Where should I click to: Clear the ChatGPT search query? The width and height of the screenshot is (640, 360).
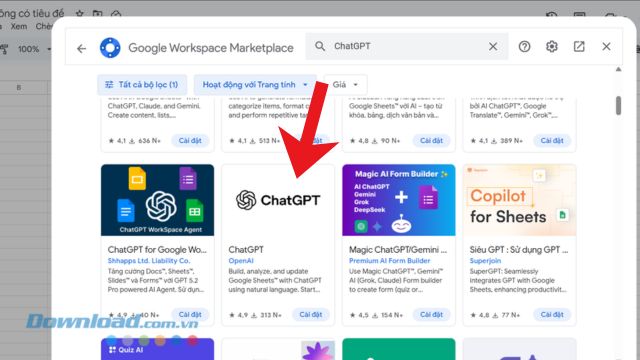pos(493,47)
